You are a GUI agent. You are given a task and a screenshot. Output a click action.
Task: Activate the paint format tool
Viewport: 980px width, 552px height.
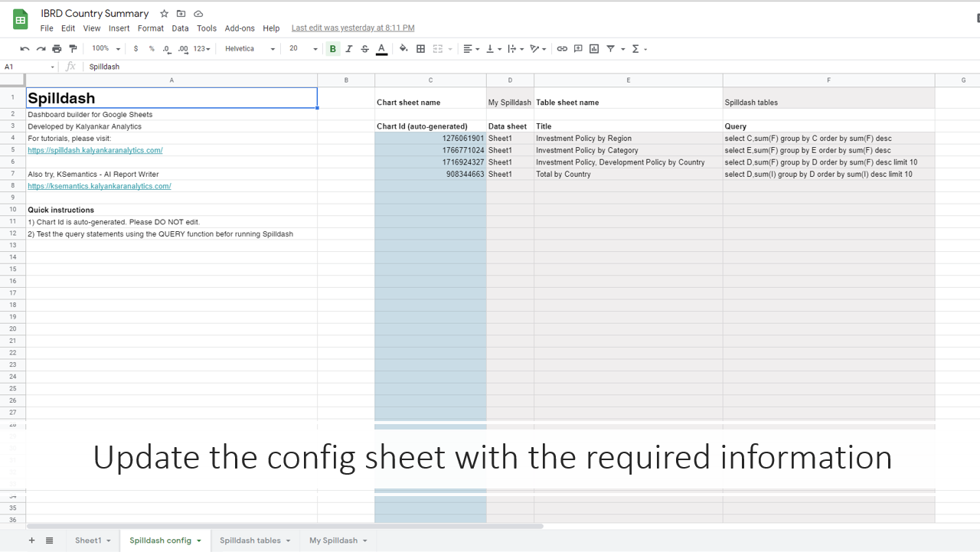(x=73, y=49)
